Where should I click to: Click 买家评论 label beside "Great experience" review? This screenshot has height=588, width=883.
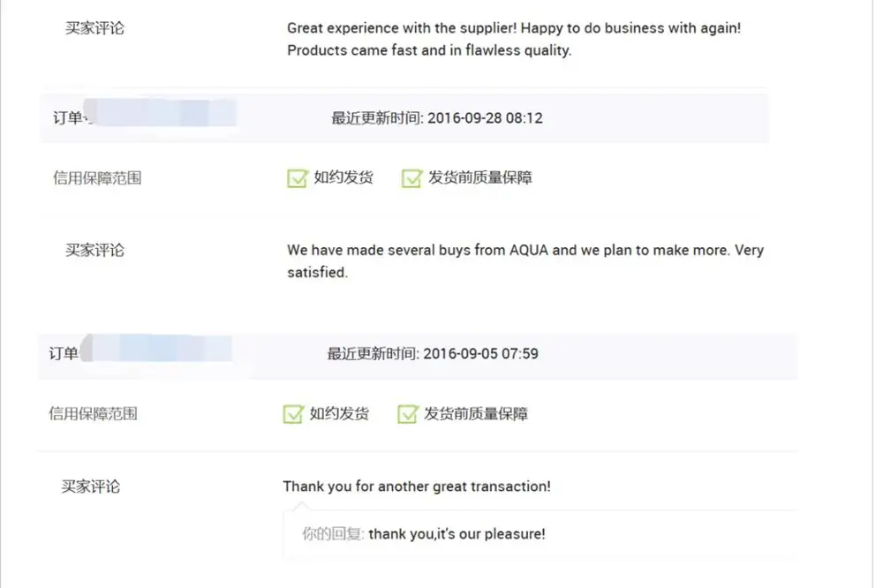tap(94, 28)
